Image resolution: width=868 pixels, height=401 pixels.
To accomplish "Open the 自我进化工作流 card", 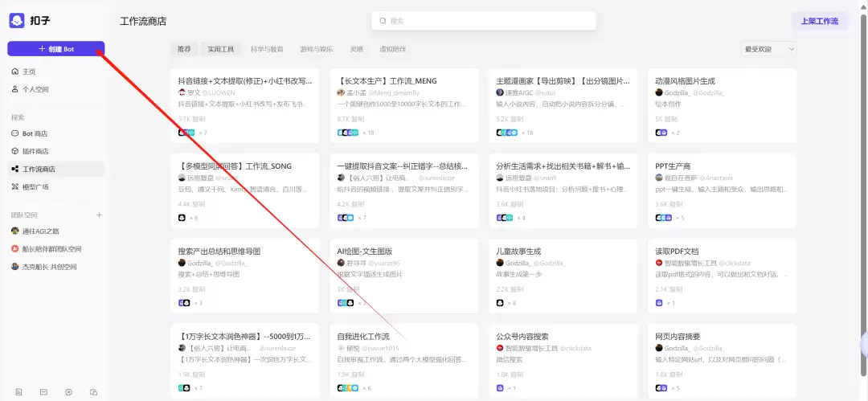I will pyautogui.click(x=404, y=361).
